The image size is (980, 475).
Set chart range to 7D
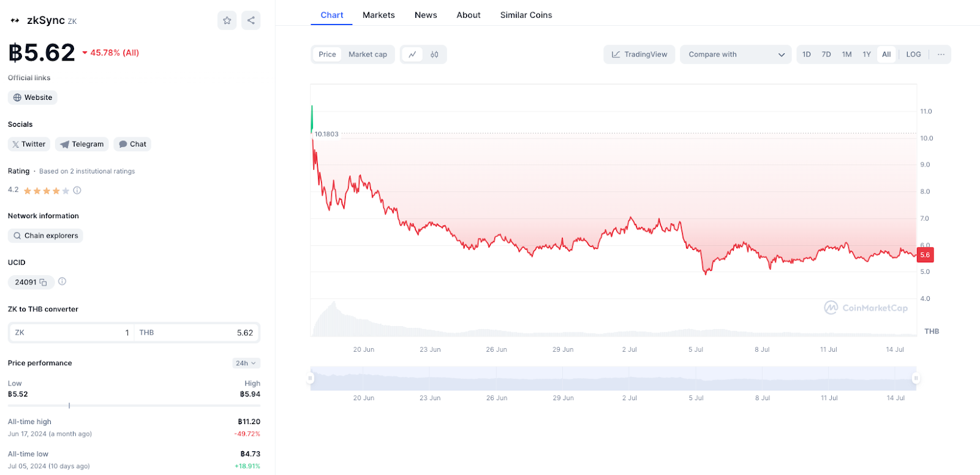pos(826,55)
